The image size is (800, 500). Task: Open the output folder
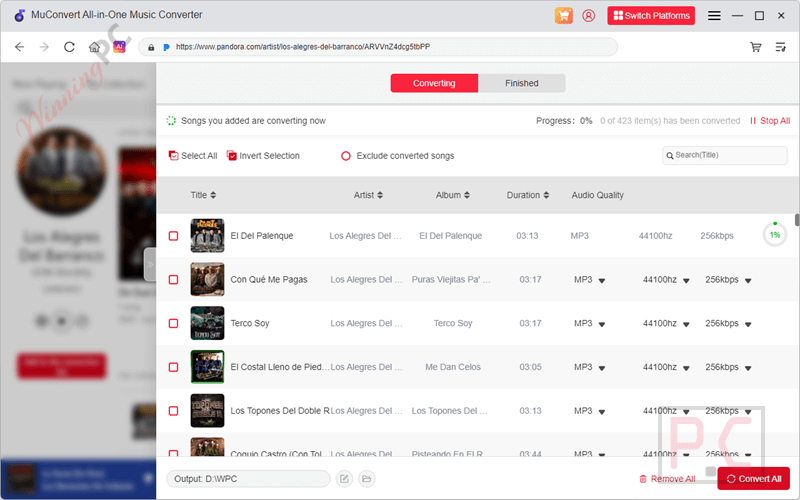(x=366, y=479)
